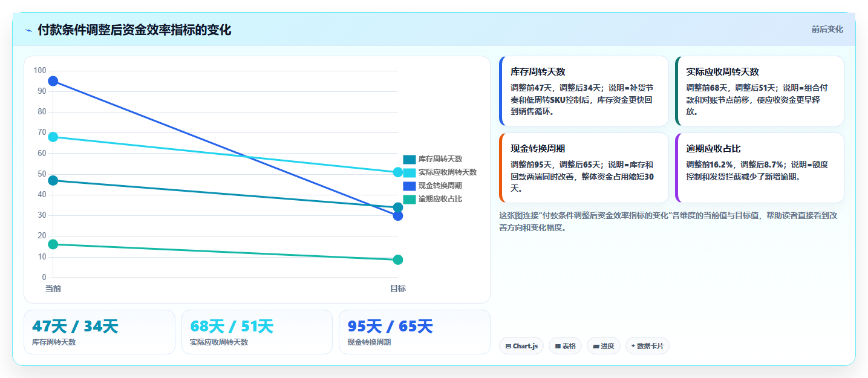Select the 逾期应收占比 data point at 当前
868x378 pixels.
tap(53, 244)
